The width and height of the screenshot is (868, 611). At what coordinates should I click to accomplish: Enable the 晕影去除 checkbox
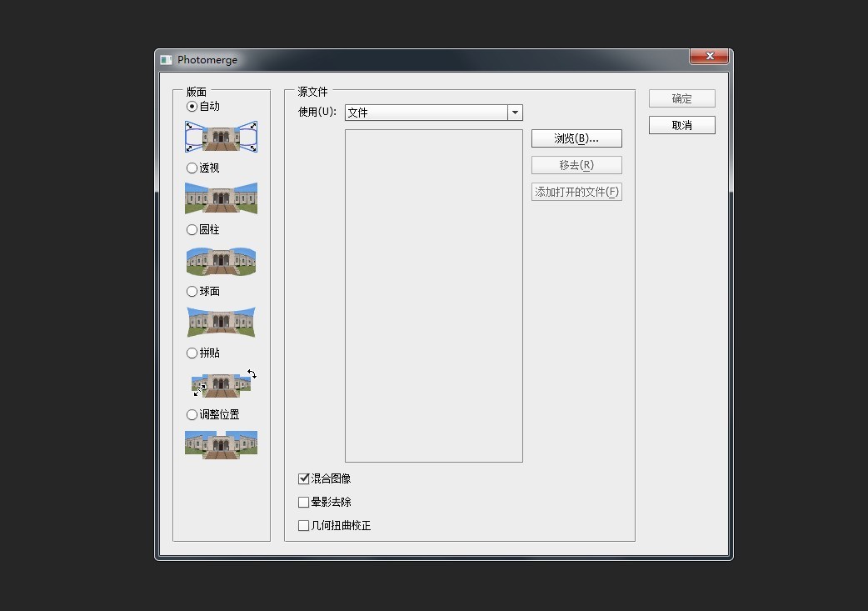(303, 503)
